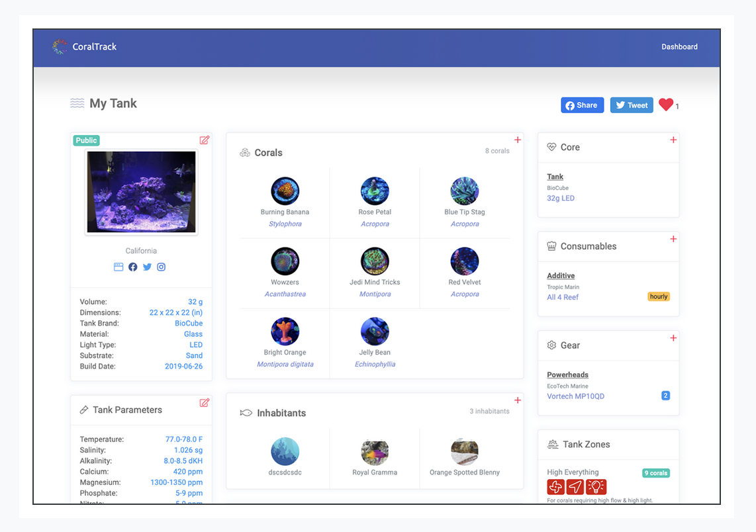Click the 420 ppm calcium value
Screen dimensions: 756x532
188,472
